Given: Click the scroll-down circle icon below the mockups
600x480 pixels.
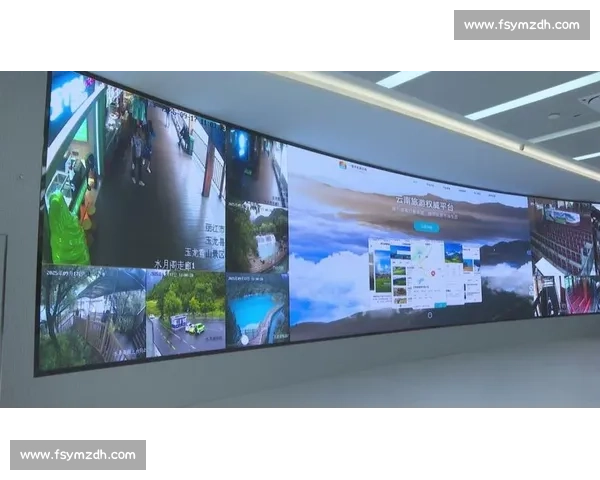Looking at the screenshot, I should tap(428, 316).
